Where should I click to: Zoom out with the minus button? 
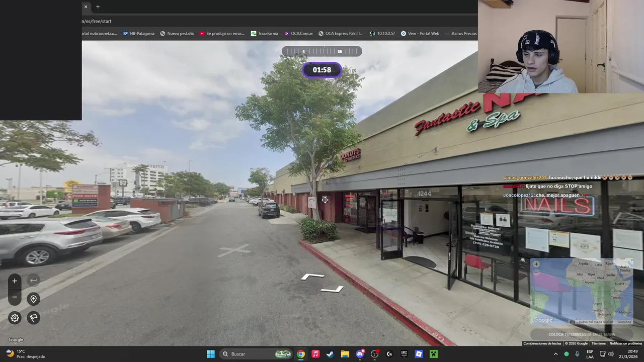click(15, 297)
